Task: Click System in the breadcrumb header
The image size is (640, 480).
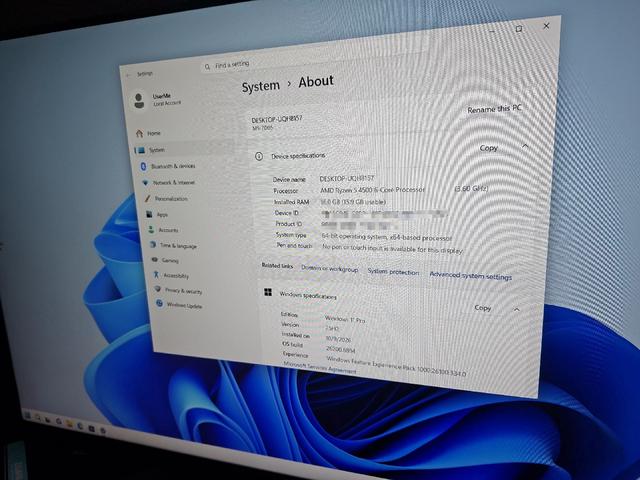Action: [x=260, y=86]
